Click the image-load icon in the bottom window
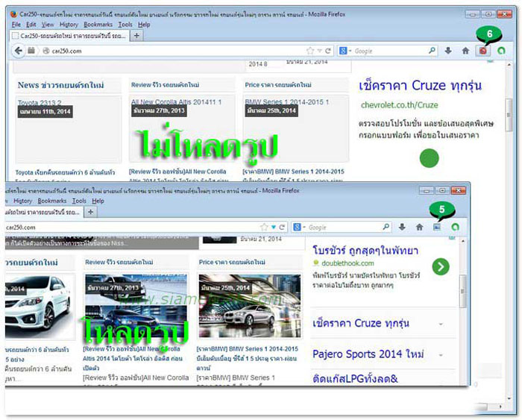 [437, 227]
